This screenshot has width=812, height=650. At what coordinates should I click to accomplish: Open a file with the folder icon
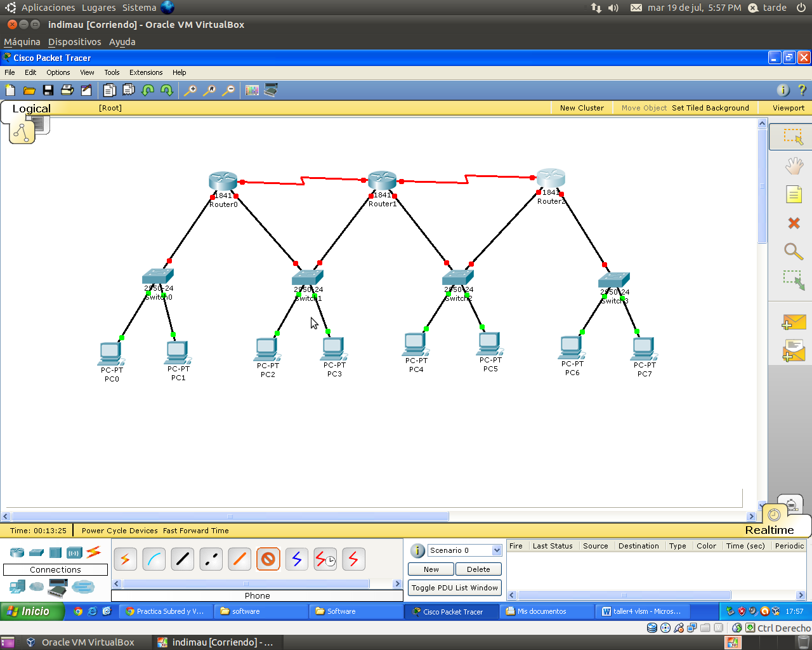click(x=29, y=90)
